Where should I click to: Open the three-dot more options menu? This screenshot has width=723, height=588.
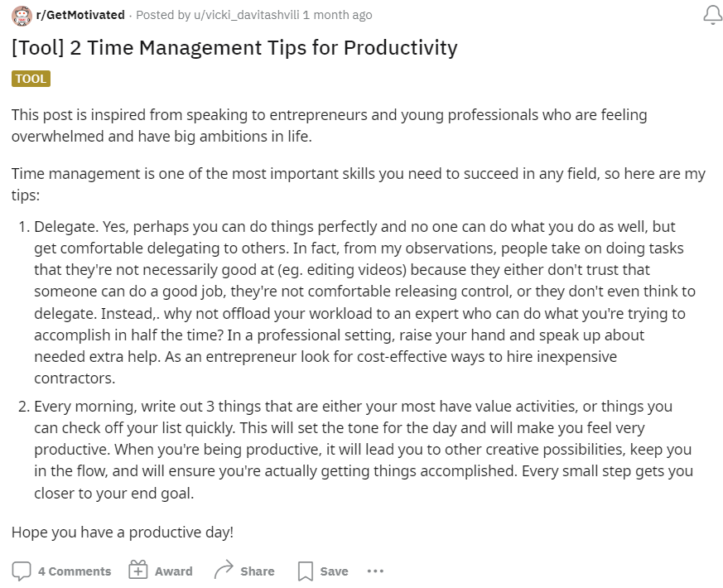[375, 571]
